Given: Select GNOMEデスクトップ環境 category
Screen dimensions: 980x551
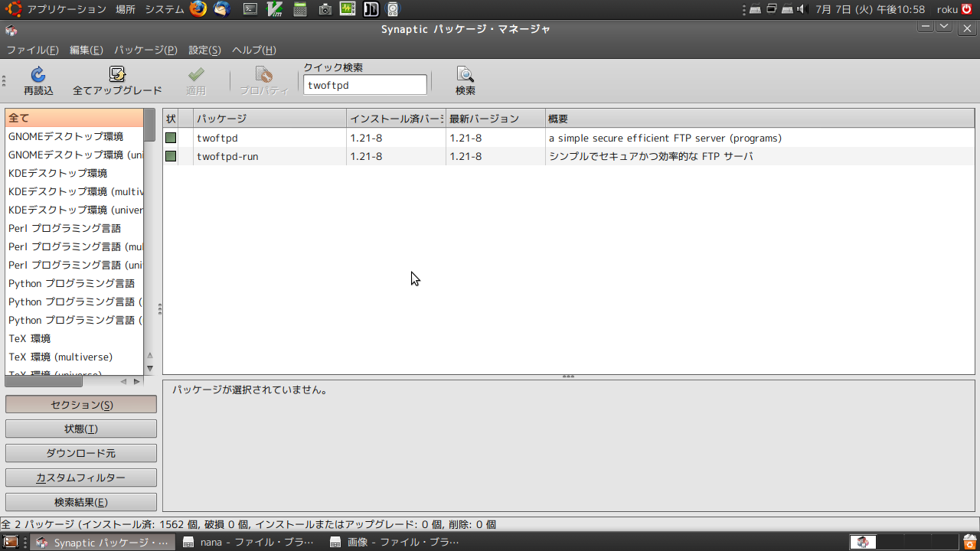Looking at the screenshot, I should click(x=74, y=136).
